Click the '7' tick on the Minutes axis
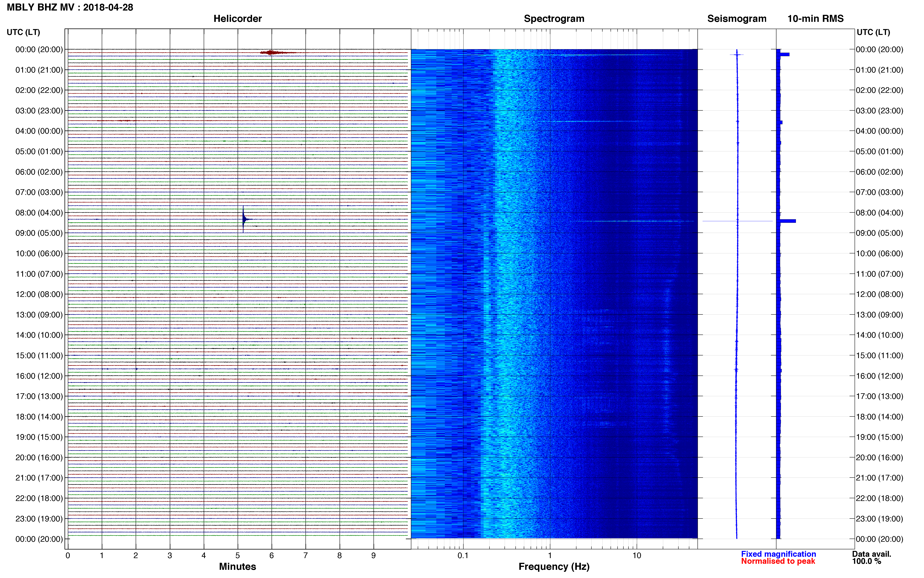The width and height of the screenshot is (924, 578). (x=306, y=555)
